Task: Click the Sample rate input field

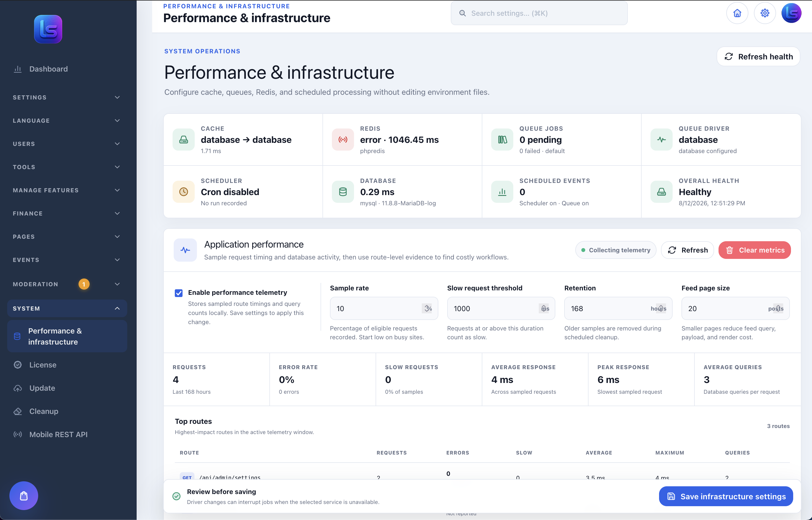Action: 384,308
